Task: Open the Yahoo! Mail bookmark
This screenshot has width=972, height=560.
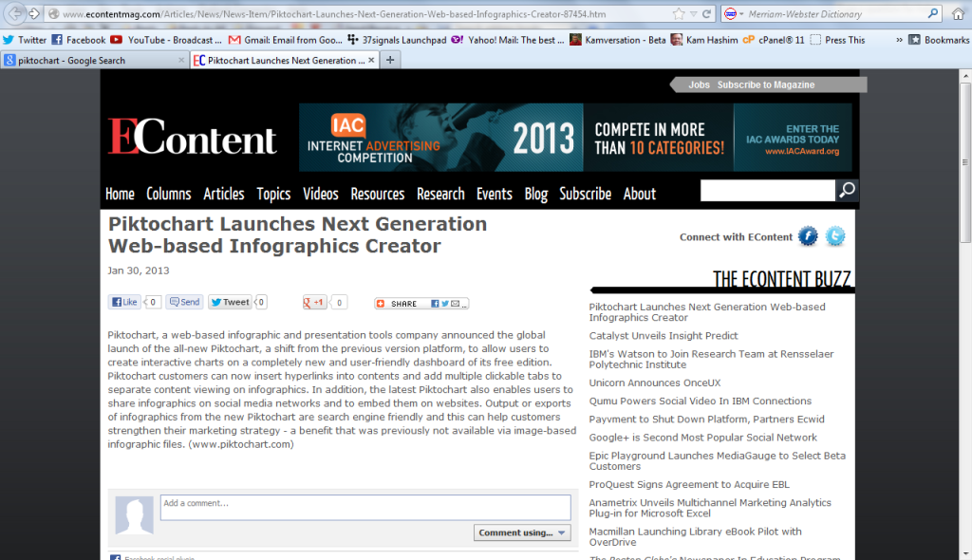Action: [x=508, y=40]
